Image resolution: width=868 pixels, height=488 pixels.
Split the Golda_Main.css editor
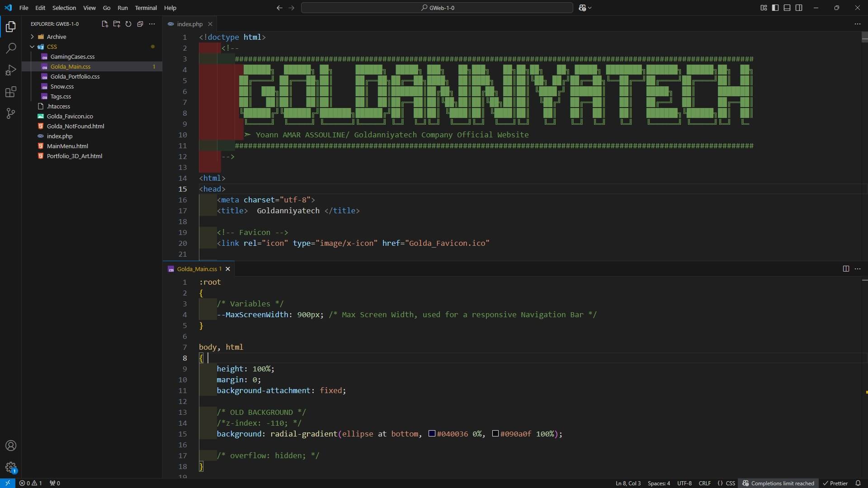point(846,269)
